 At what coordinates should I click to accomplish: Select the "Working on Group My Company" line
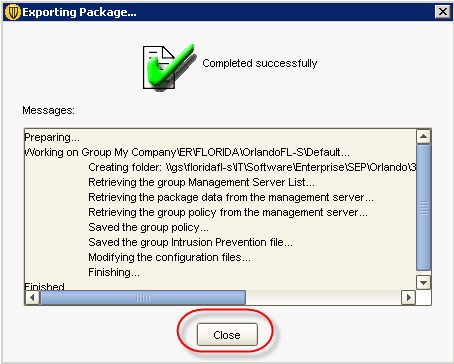187,152
